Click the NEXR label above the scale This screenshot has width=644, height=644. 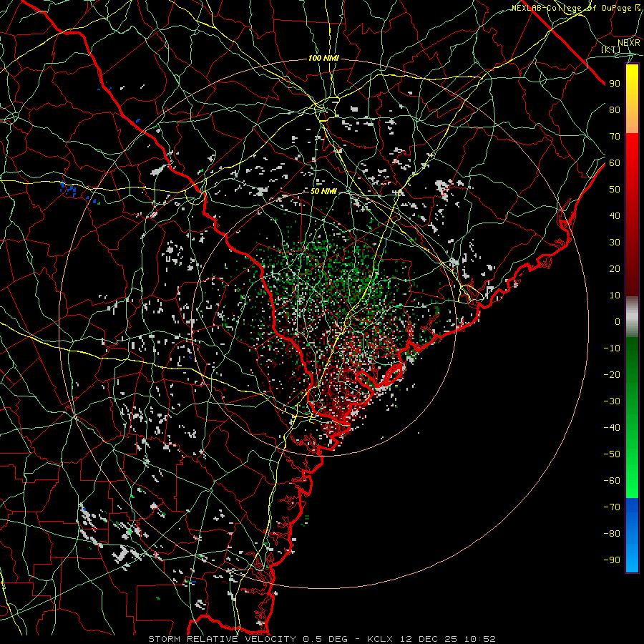click(628, 42)
